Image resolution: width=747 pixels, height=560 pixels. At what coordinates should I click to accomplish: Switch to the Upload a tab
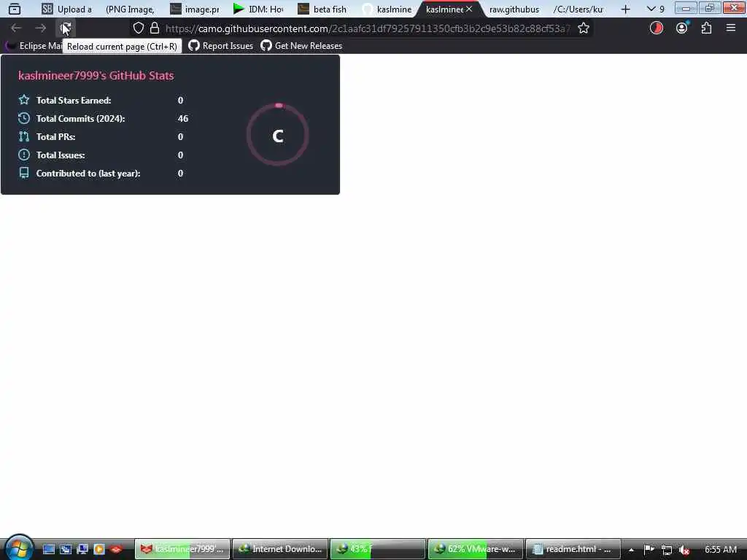click(x=66, y=9)
